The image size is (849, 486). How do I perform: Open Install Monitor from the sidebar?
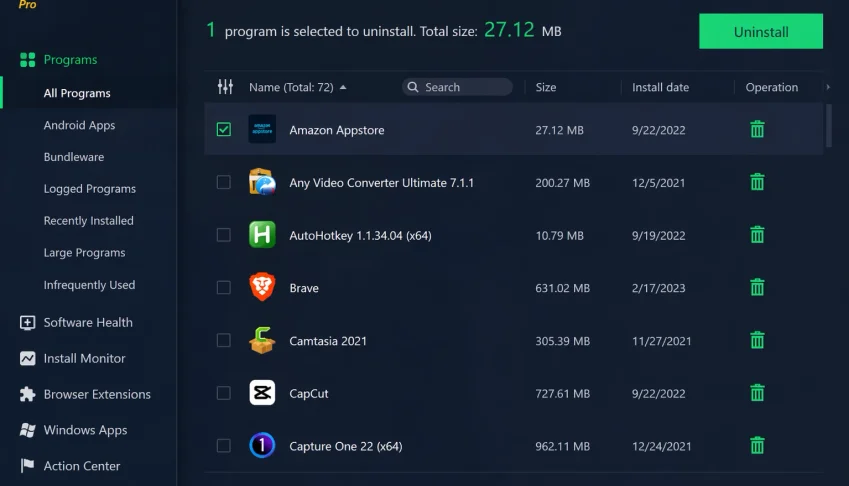[84, 358]
